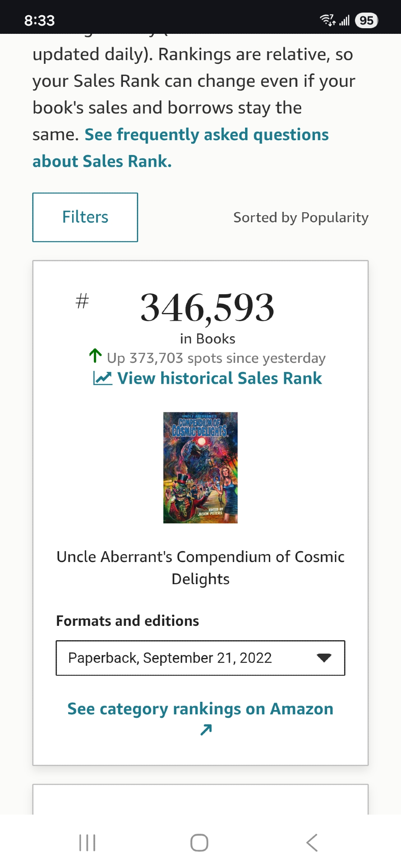The height and width of the screenshot is (868, 401).
Task: Tap the Wi-Fi status icon
Action: 327,20
